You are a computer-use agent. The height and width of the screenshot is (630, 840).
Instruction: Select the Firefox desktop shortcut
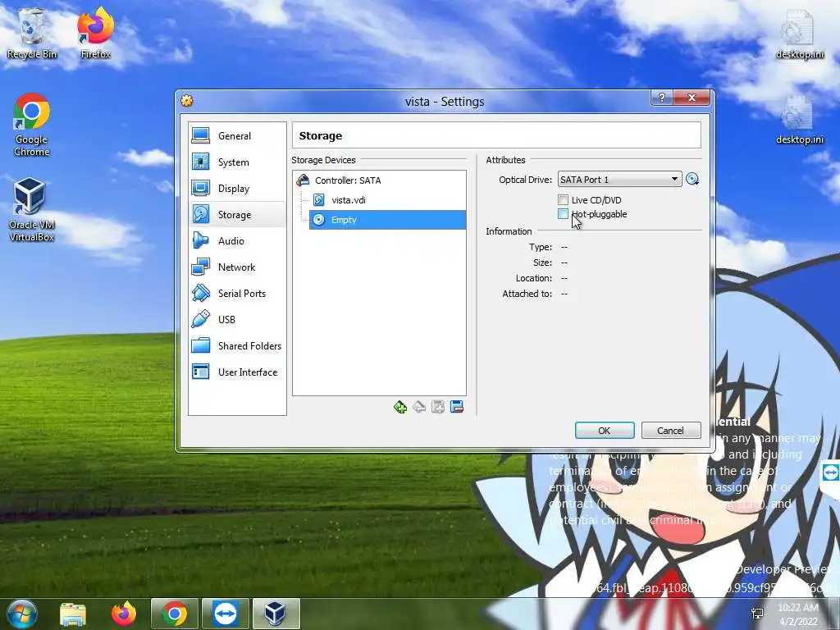[95, 33]
